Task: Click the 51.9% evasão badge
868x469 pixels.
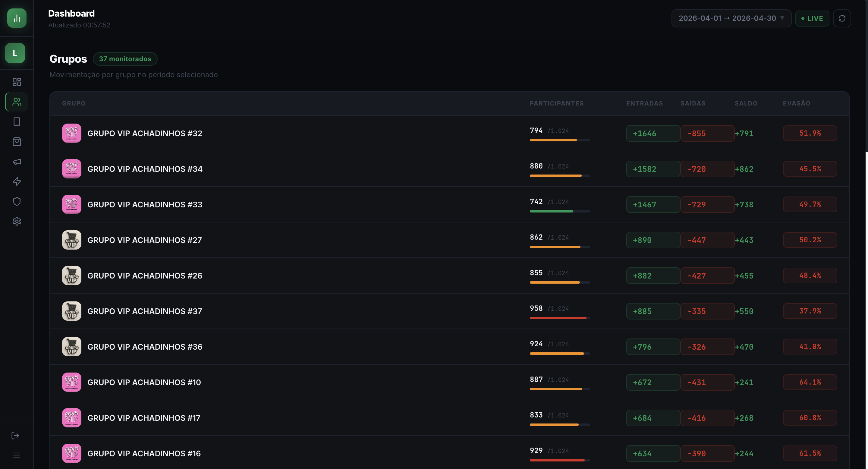Action: [810, 133]
